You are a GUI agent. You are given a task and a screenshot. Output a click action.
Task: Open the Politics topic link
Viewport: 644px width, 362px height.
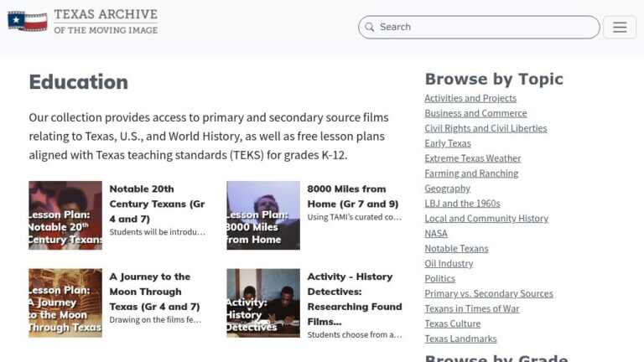[440, 279]
